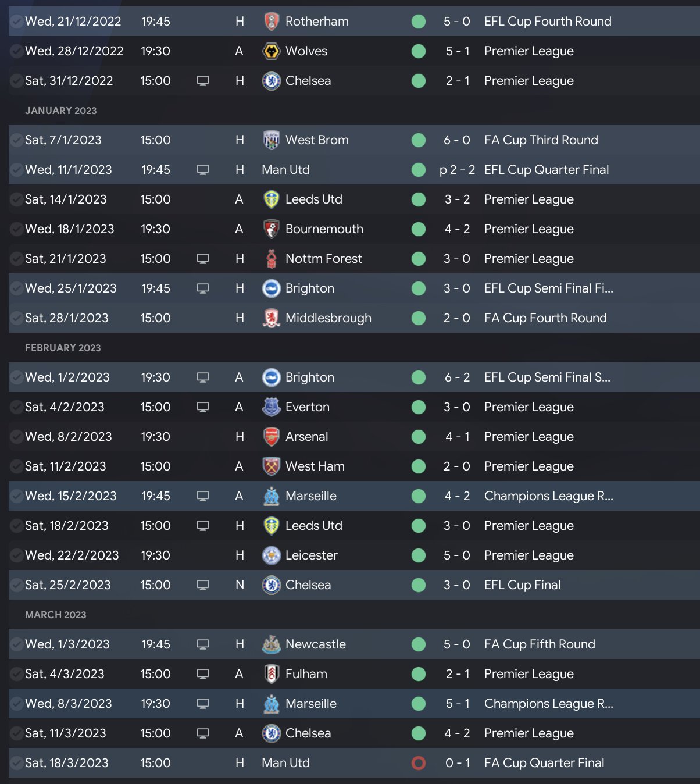Click the Bournemouth club badge

(271, 229)
